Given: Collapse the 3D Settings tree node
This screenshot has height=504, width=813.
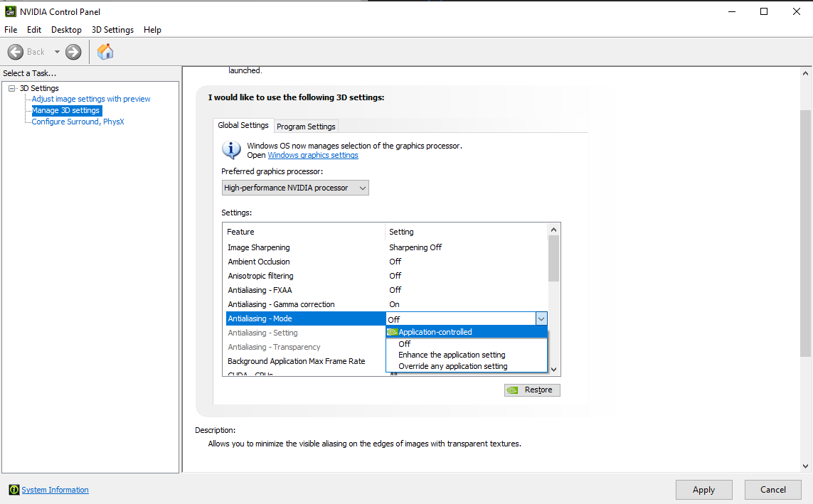Looking at the screenshot, I should [x=11, y=89].
